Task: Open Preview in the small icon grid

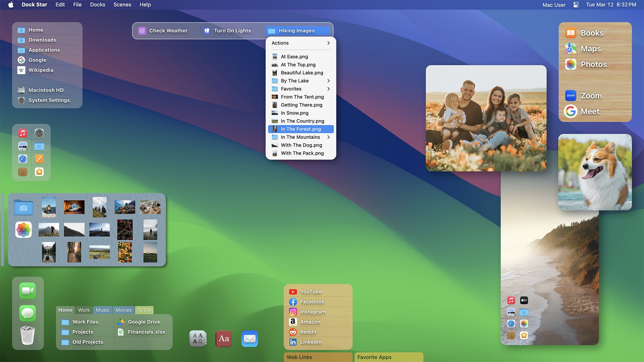Action: (x=23, y=146)
